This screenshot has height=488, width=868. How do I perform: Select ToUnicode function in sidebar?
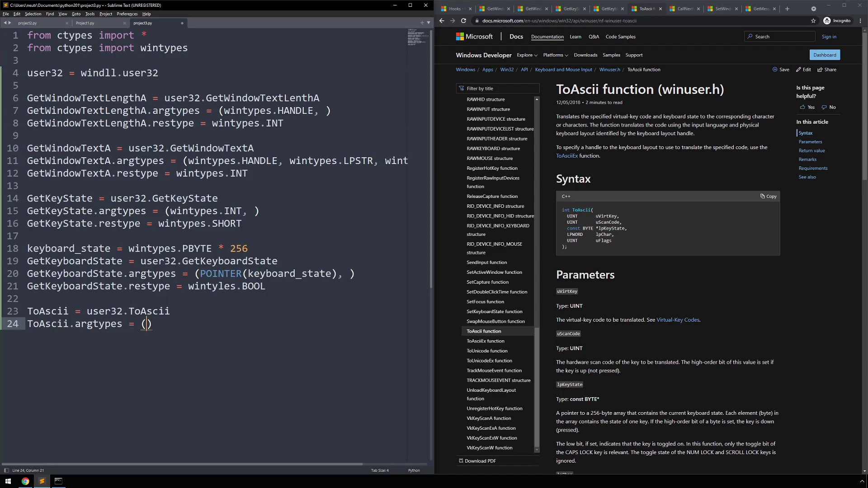487,351
